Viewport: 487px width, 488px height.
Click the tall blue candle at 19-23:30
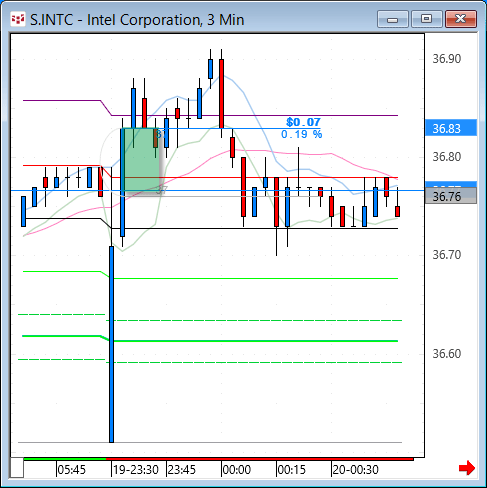click(x=111, y=344)
